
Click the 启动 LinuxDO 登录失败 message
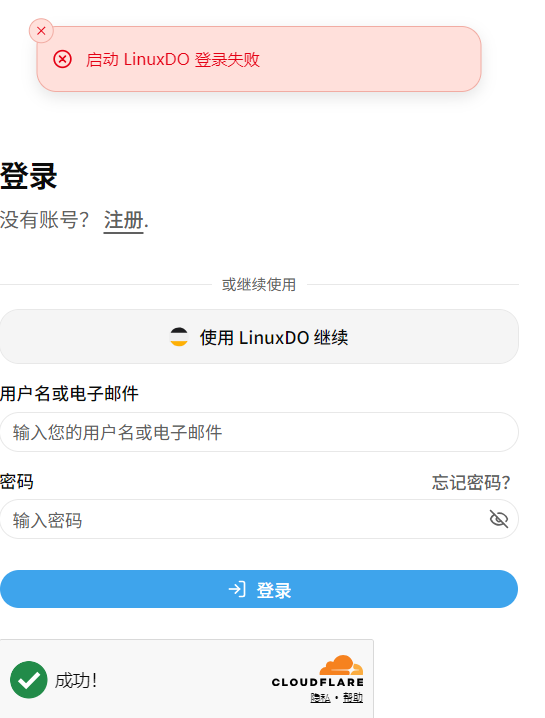click(x=173, y=60)
